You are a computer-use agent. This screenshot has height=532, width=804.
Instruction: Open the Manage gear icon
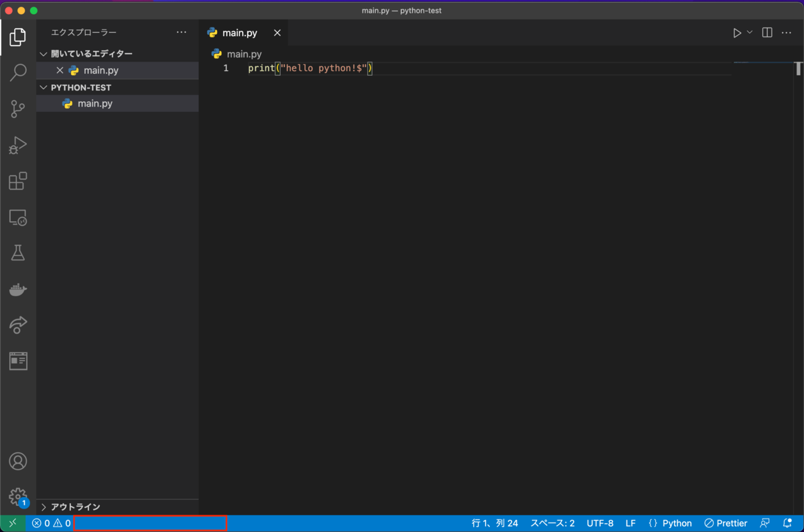18,497
